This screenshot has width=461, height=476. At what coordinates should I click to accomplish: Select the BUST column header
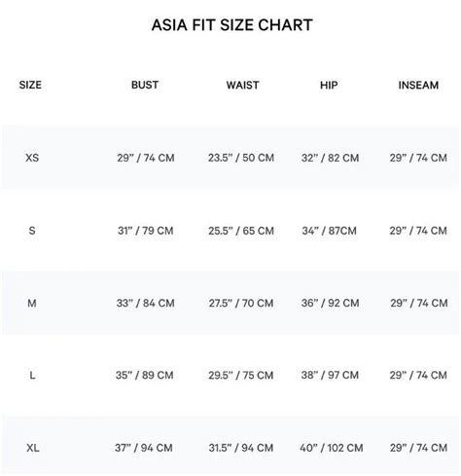click(145, 85)
